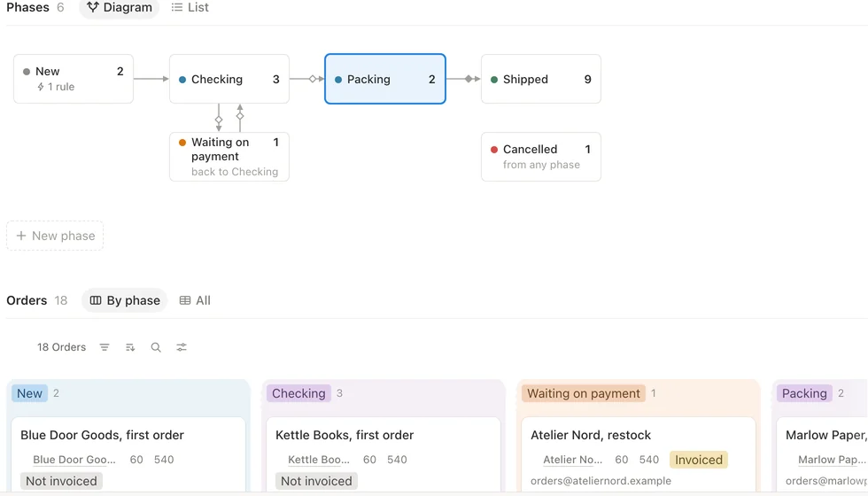Click the arrow from New to Checking
This screenshot has width=868, height=496.
coord(151,79)
